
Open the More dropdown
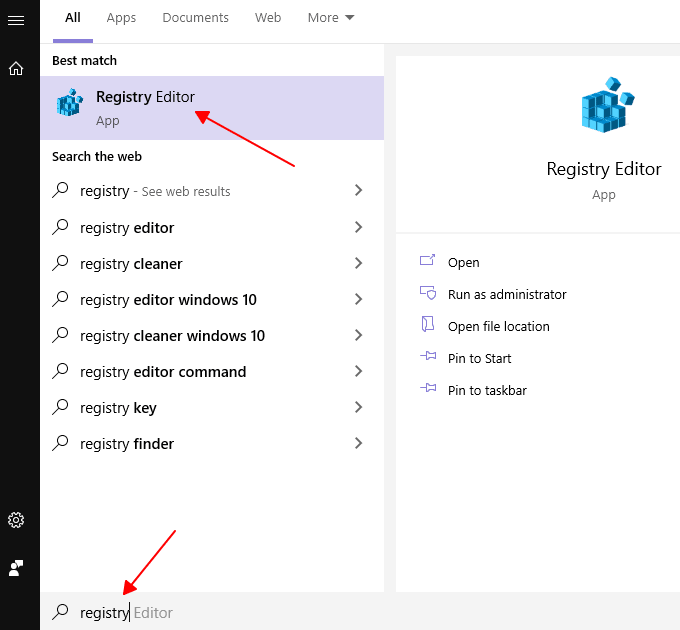[331, 18]
